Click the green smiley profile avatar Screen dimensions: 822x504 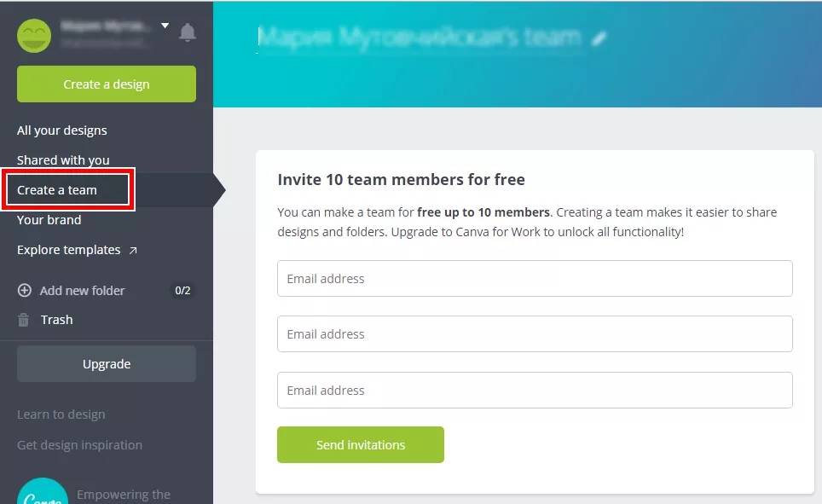pos(34,36)
